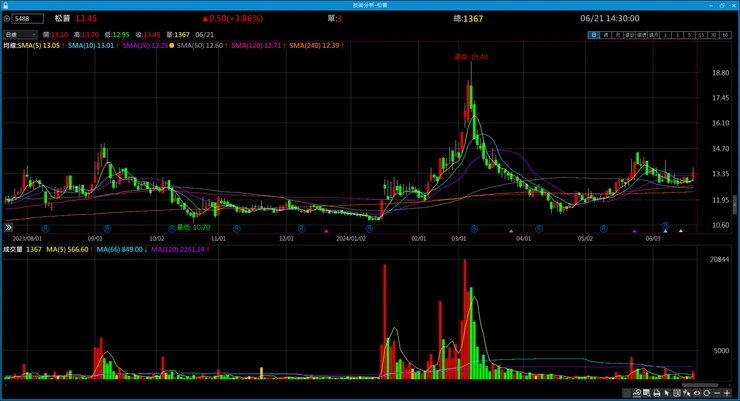Click the lock icon in title bar
The width and height of the screenshot is (740, 401).
(x=6, y=5)
